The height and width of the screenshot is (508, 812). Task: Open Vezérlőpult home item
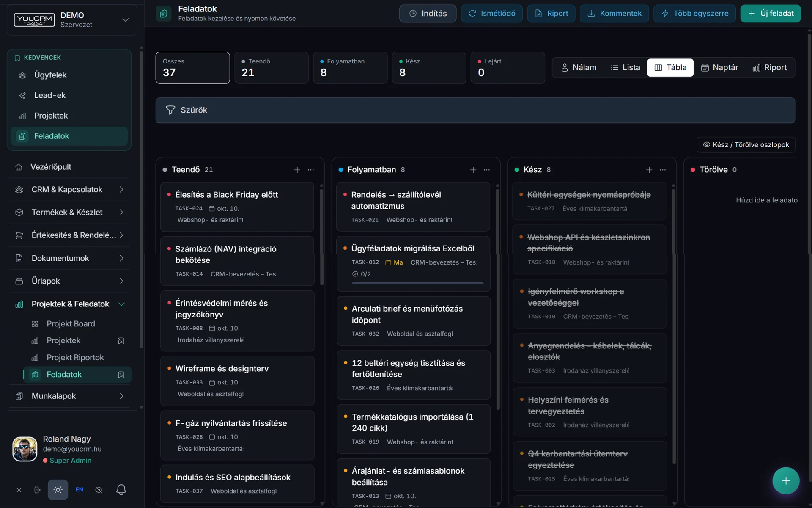coord(70,167)
